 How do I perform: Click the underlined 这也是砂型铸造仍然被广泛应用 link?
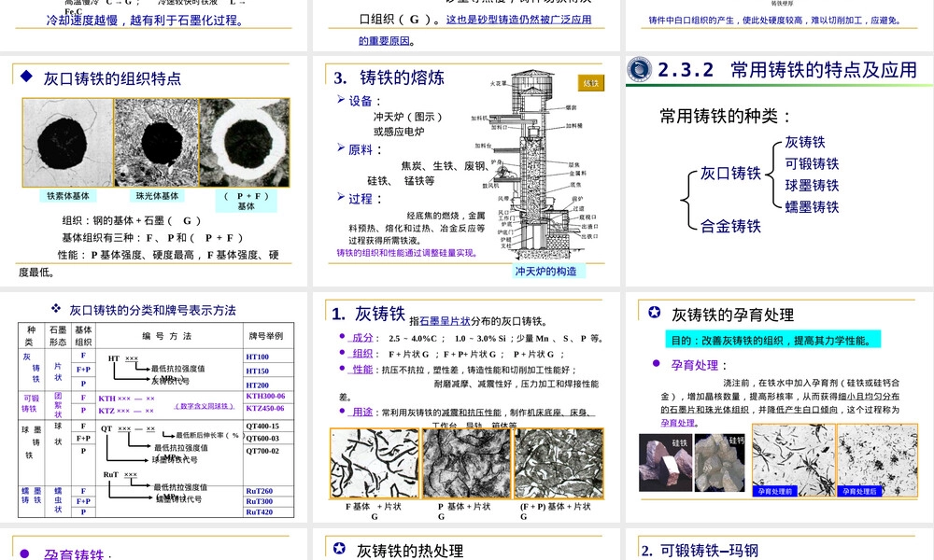coord(518,20)
